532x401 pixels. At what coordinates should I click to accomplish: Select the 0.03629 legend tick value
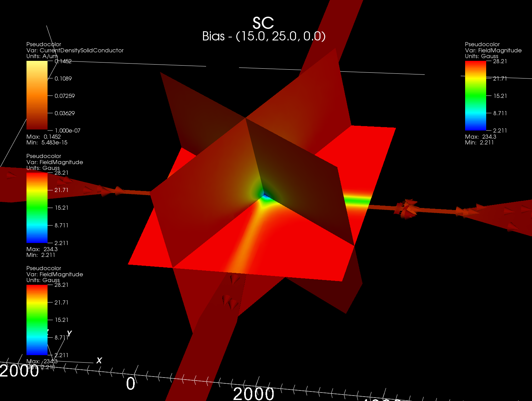click(x=65, y=113)
